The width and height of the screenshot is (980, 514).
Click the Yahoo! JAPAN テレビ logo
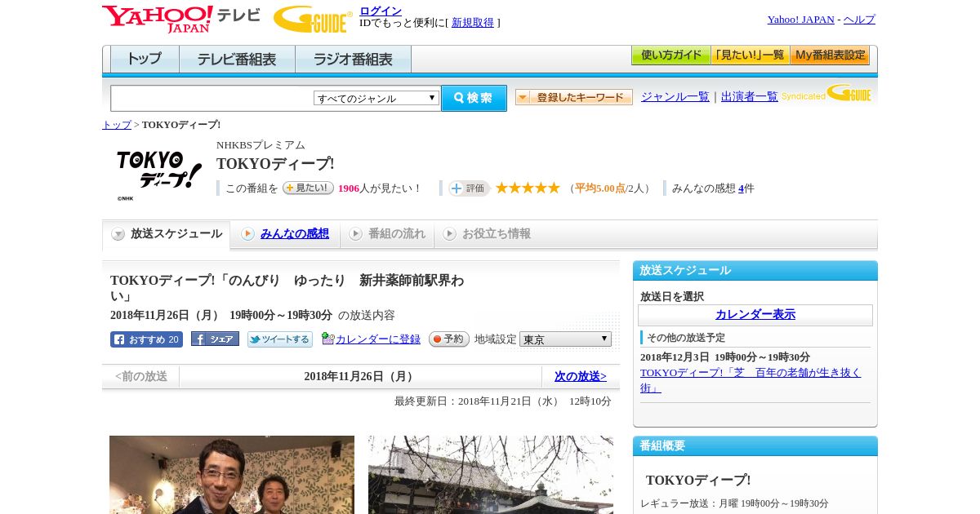coord(180,19)
